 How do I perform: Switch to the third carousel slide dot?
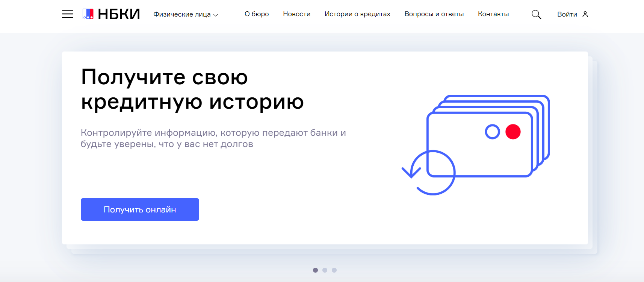pyautogui.click(x=334, y=270)
